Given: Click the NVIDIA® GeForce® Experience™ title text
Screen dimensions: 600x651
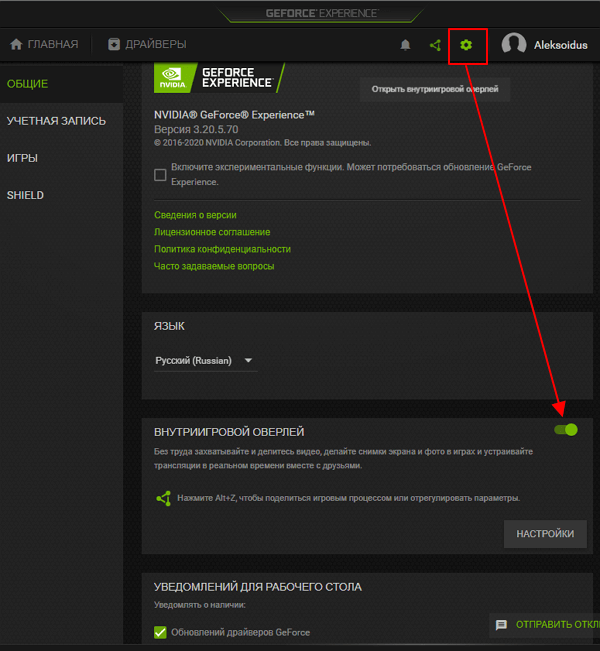Looking at the screenshot, I should pos(234,115).
